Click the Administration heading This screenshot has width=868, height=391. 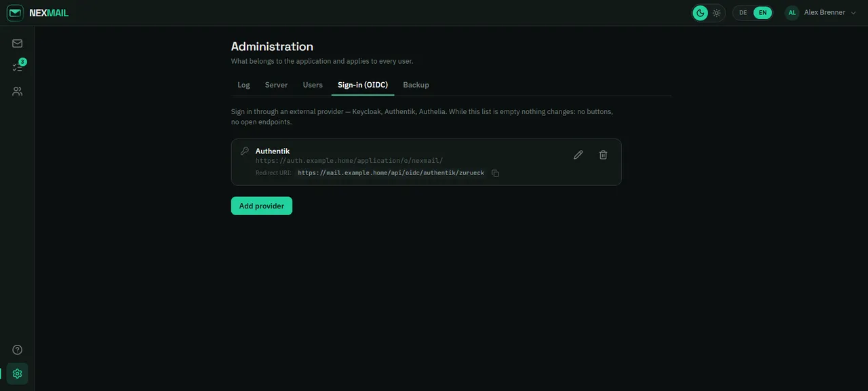[272, 46]
